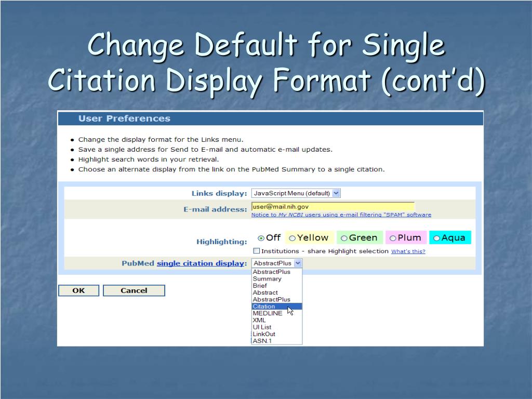Choose Summary in the citation list
Screen dimensions: 532x399
pos(277,279)
